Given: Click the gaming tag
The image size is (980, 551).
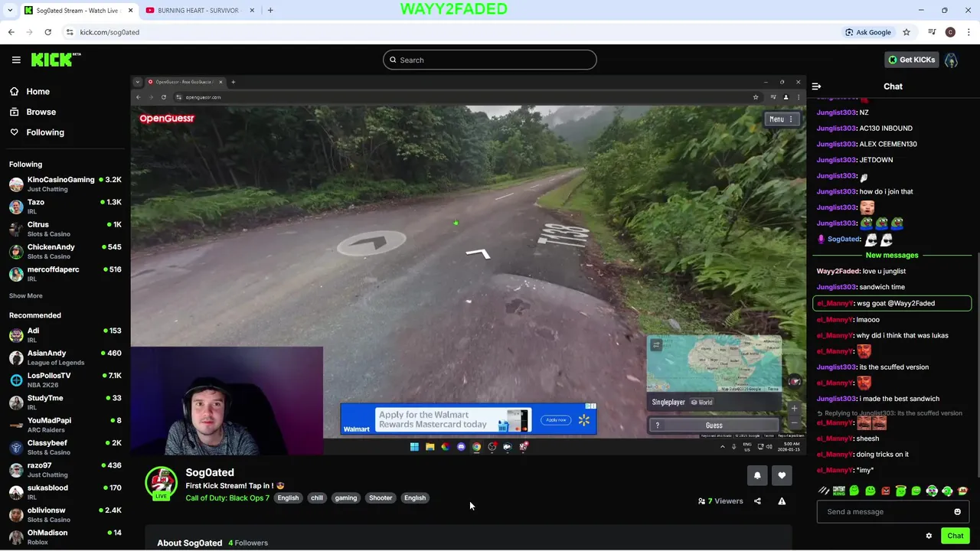Looking at the screenshot, I should (345, 498).
